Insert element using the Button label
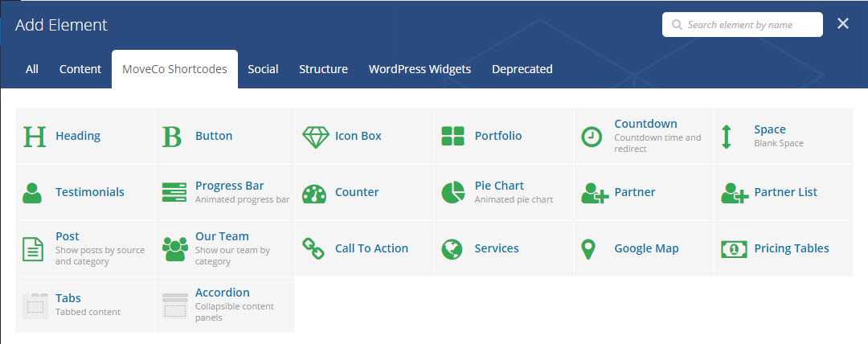The width and height of the screenshot is (868, 344). (x=214, y=136)
